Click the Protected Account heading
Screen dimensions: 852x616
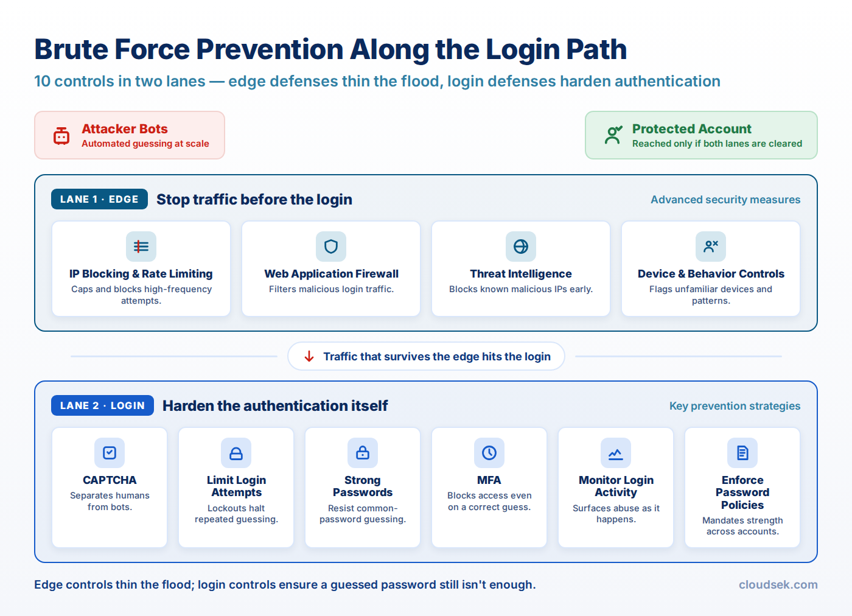pyautogui.click(x=691, y=129)
